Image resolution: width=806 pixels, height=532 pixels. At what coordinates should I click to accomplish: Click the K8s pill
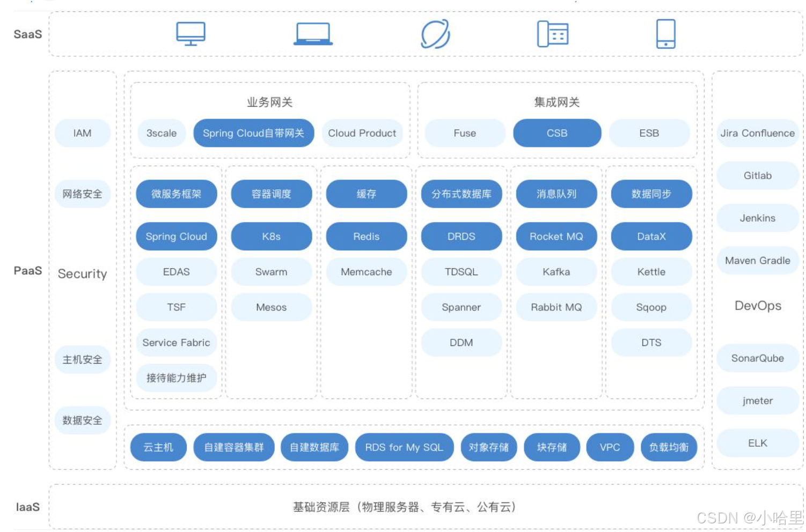tap(272, 237)
